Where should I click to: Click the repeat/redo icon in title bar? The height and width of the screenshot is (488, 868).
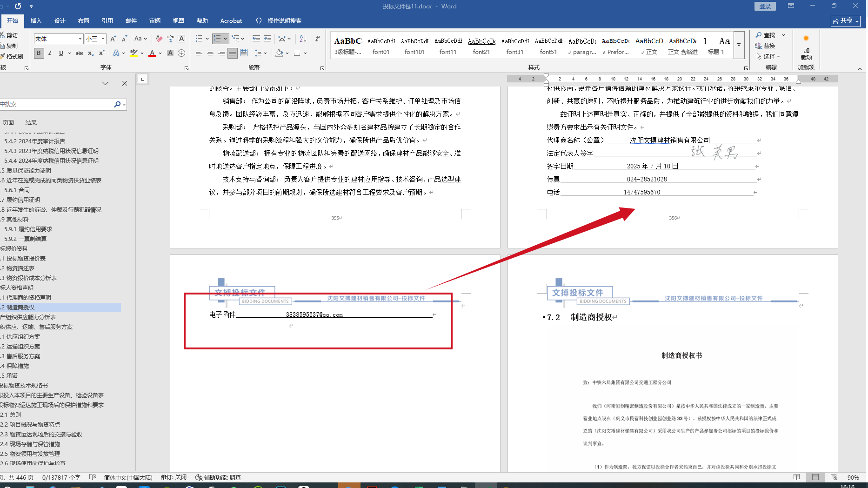(18, 6)
